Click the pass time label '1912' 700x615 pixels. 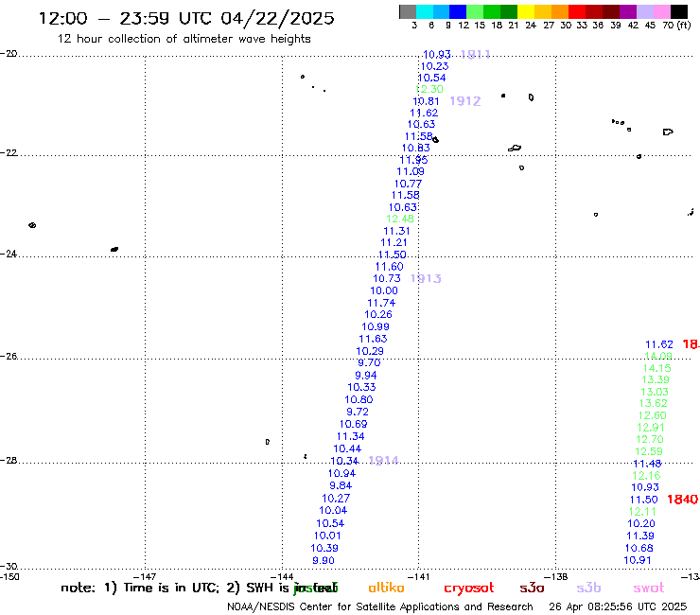point(465,101)
